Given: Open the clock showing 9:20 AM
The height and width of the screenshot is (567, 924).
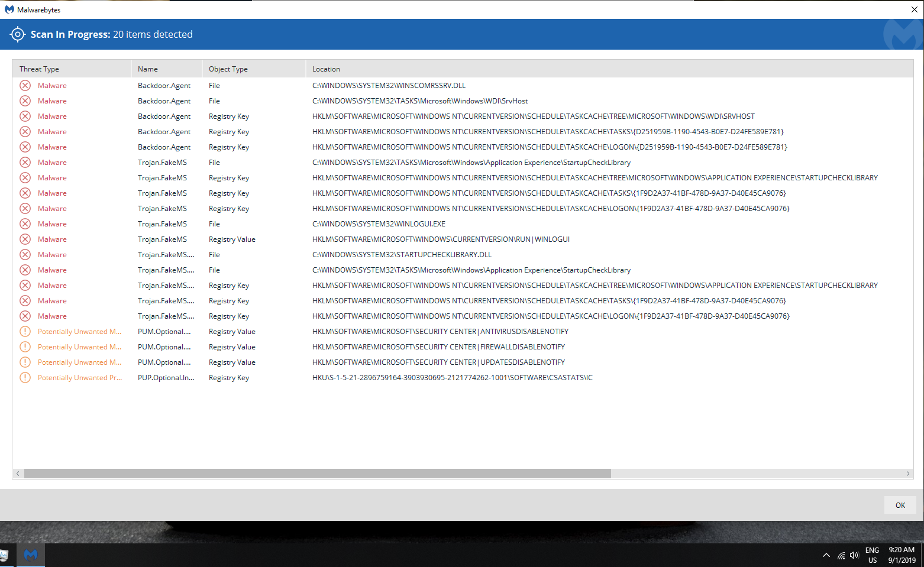Looking at the screenshot, I should (902, 555).
